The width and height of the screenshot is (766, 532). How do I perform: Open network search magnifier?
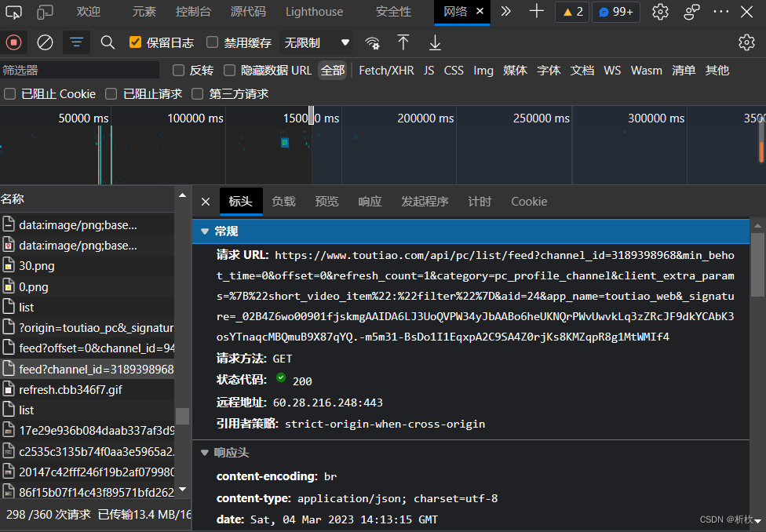[x=108, y=43]
